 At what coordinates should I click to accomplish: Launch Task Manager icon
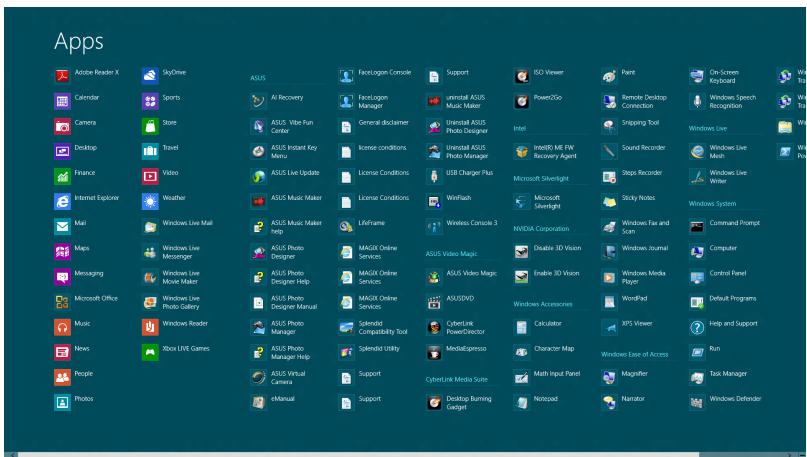(x=697, y=377)
